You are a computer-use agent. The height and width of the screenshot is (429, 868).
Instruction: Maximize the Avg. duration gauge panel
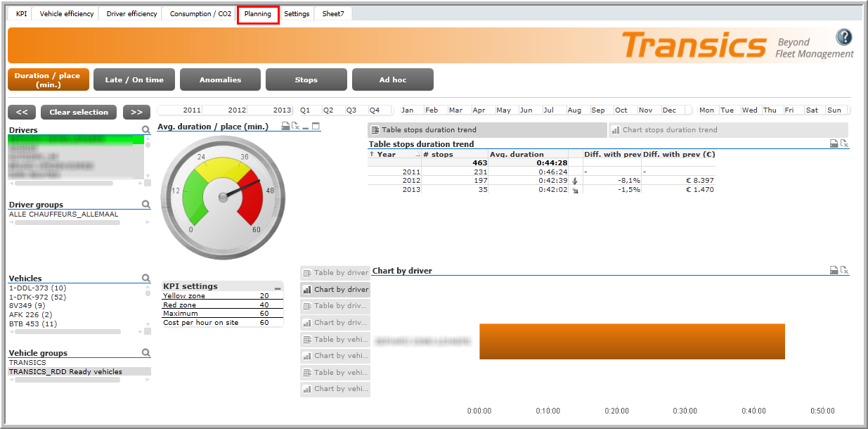[x=316, y=127]
